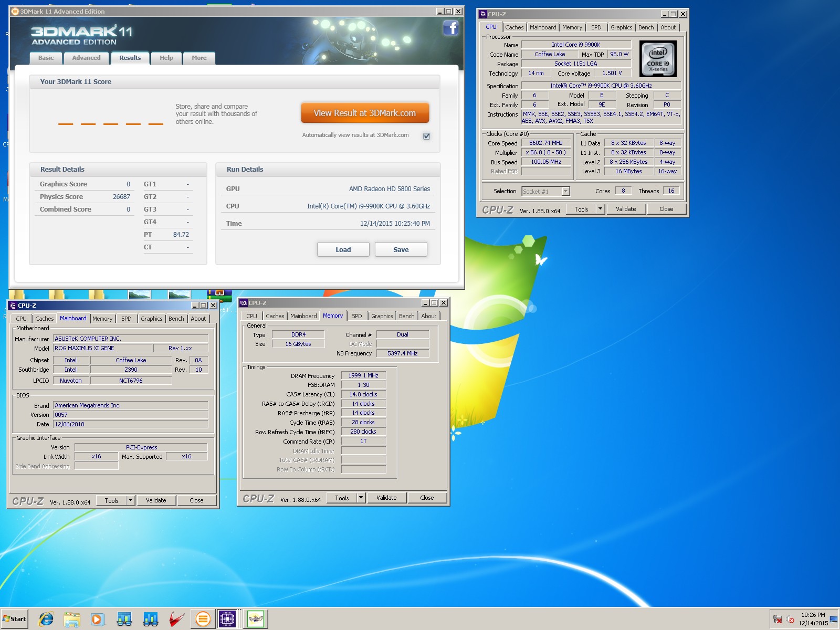Click the ROG MAXIMUS XI GENE model field
Screen dimensions: 840x630
coord(102,348)
